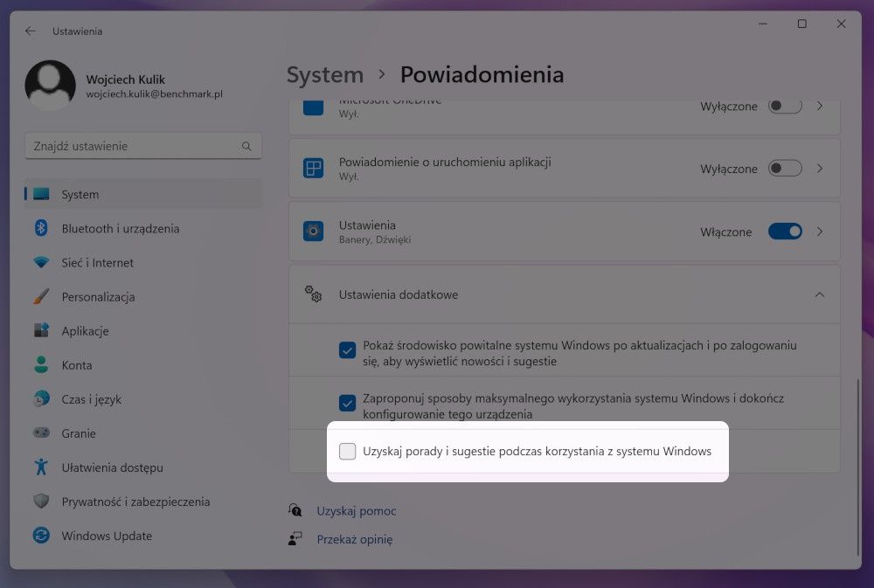
Task: Click the Powiadomienia page heading
Action: tap(482, 74)
